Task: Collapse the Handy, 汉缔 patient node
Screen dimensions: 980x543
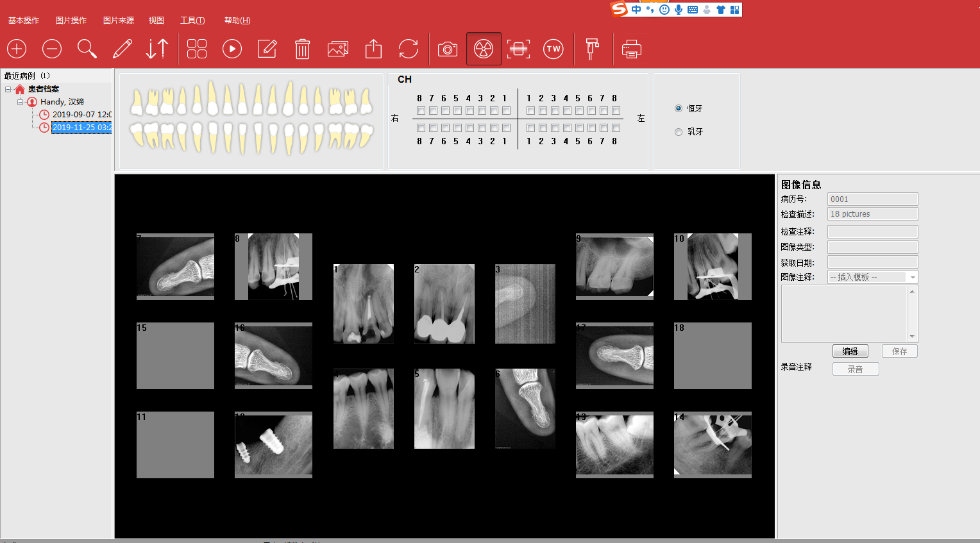Action: [21, 102]
